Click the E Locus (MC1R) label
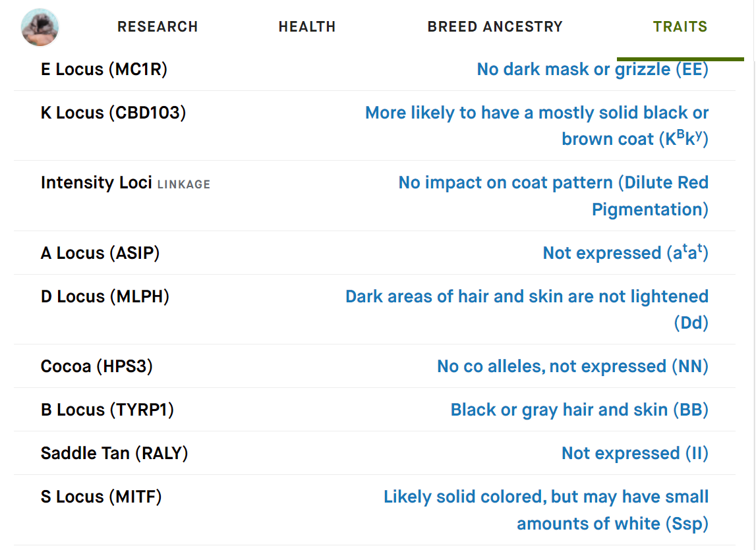The image size is (756, 550). 104,69
